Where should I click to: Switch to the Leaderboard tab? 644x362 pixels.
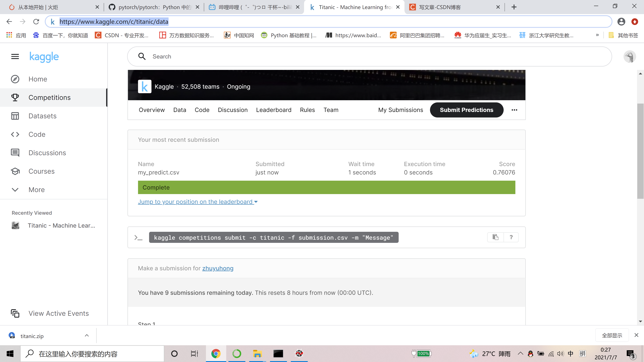pyautogui.click(x=274, y=110)
